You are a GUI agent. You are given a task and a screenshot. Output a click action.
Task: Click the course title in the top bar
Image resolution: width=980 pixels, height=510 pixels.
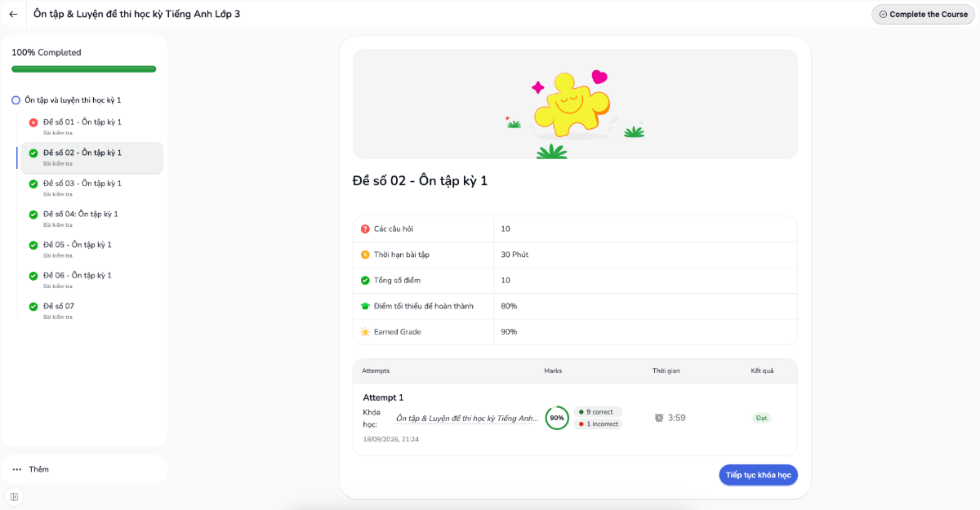click(137, 14)
